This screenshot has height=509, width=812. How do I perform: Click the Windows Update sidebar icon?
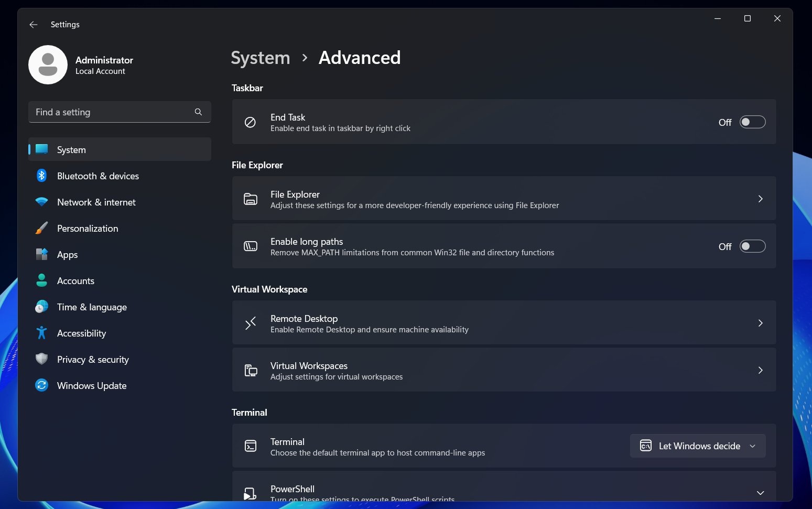[x=42, y=385]
